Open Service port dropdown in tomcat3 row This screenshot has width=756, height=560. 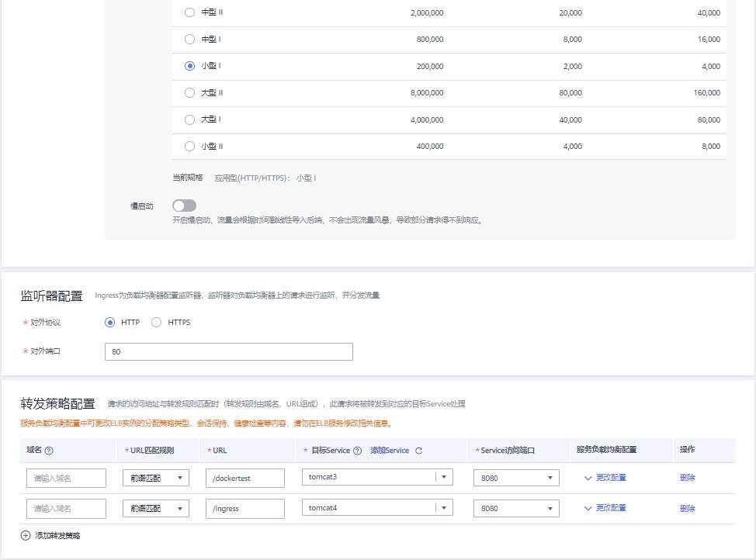[516, 478]
